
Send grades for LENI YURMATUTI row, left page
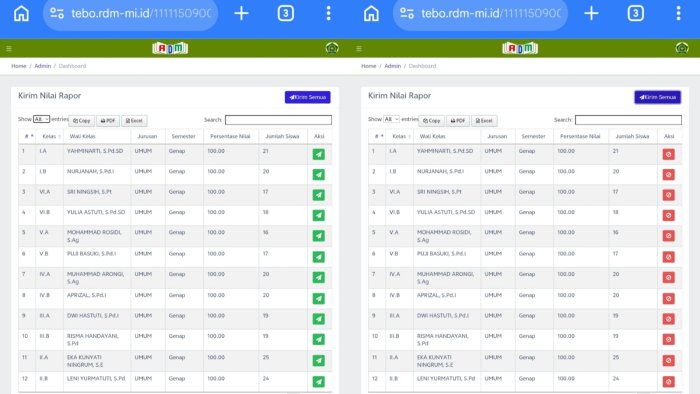pos(318,382)
